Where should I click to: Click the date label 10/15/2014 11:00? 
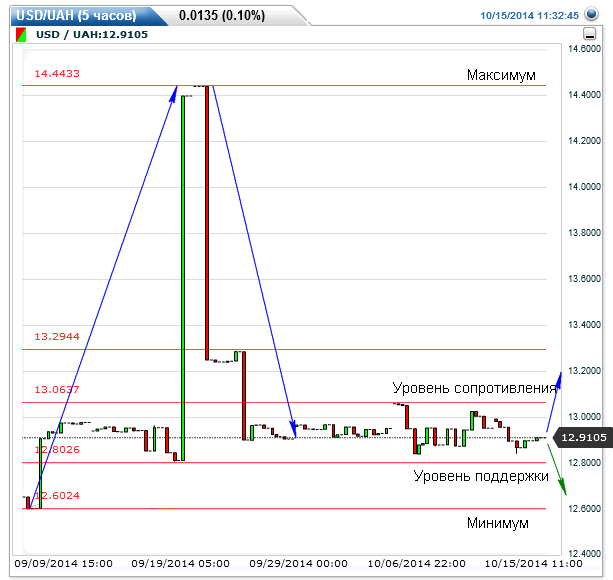(x=534, y=564)
